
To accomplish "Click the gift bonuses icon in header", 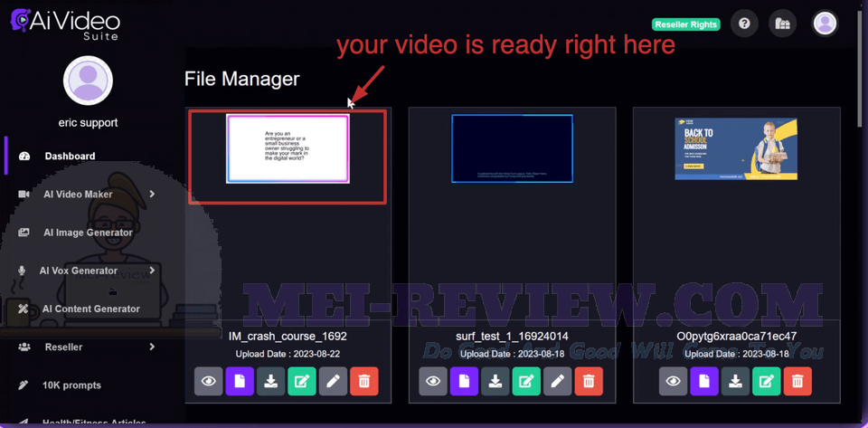I will 782,24.
